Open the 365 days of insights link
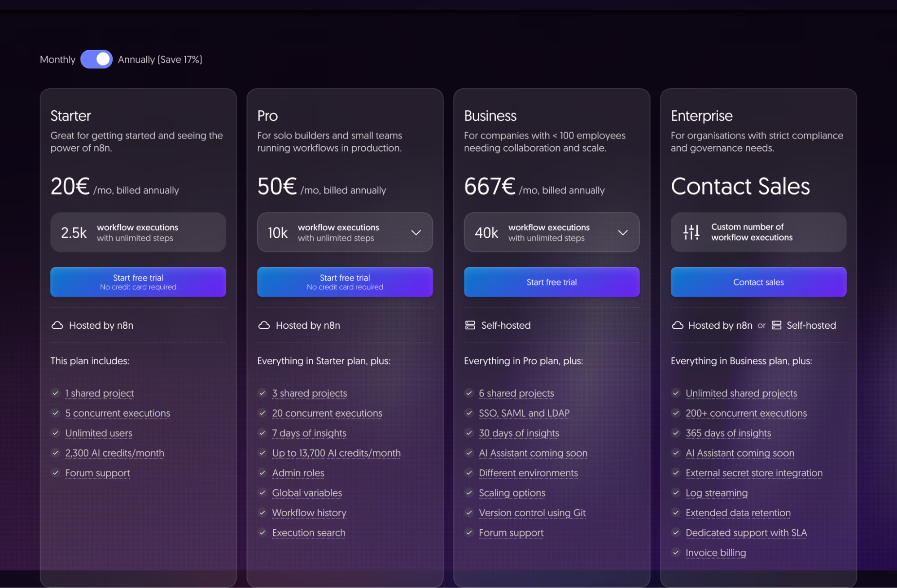 click(728, 433)
